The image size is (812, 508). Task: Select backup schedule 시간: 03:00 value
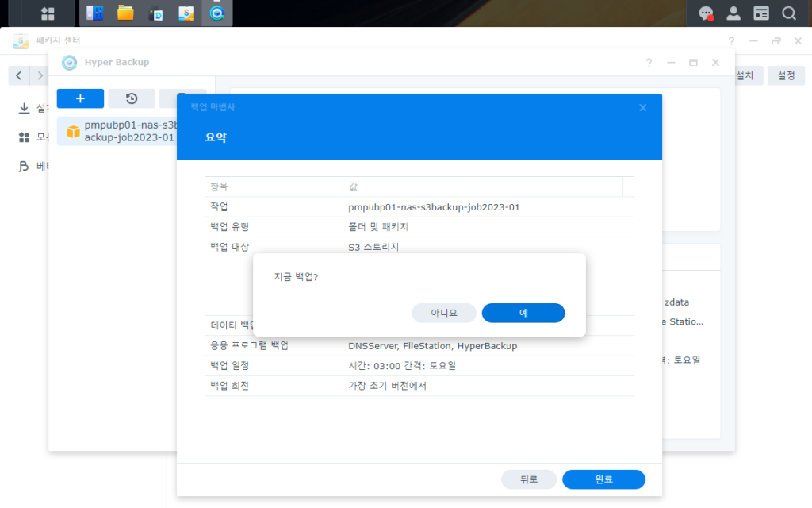pos(402,366)
